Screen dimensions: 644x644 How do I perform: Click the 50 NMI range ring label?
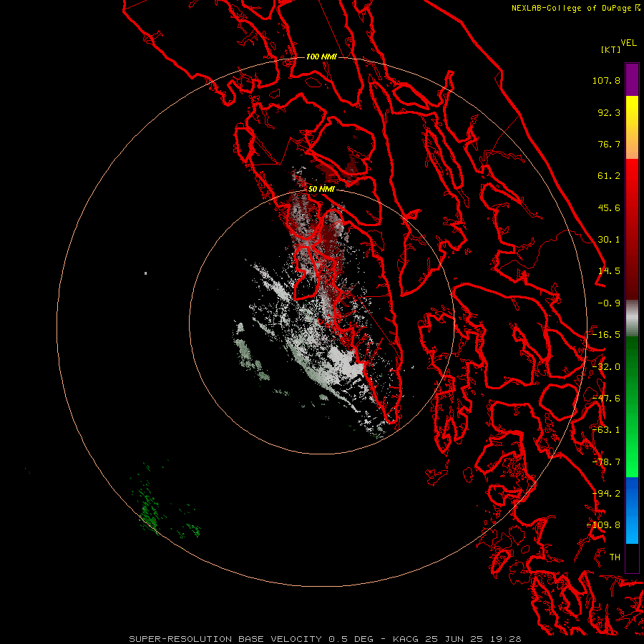coord(321,189)
